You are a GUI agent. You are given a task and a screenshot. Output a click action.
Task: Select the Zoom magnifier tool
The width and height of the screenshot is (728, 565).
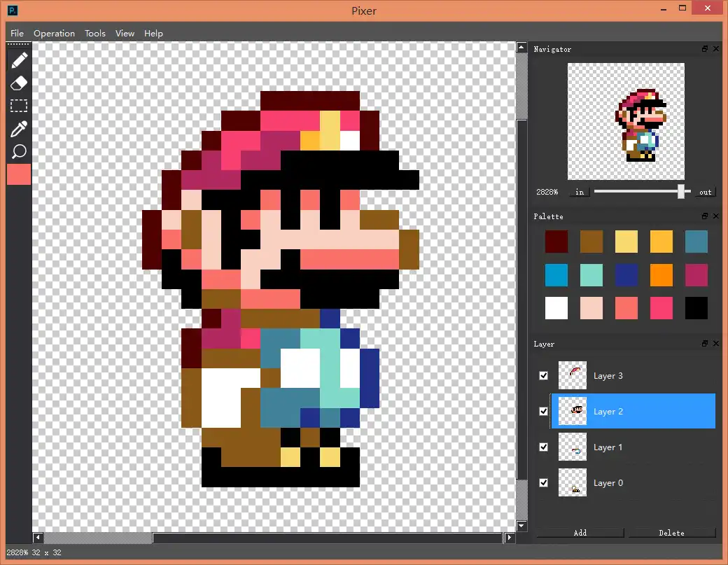19,151
